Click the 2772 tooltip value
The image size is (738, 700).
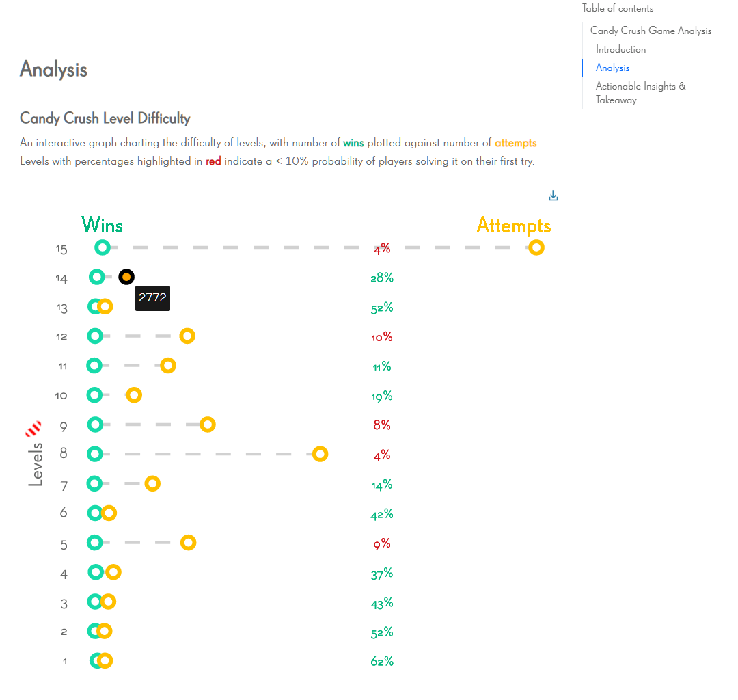(x=152, y=298)
